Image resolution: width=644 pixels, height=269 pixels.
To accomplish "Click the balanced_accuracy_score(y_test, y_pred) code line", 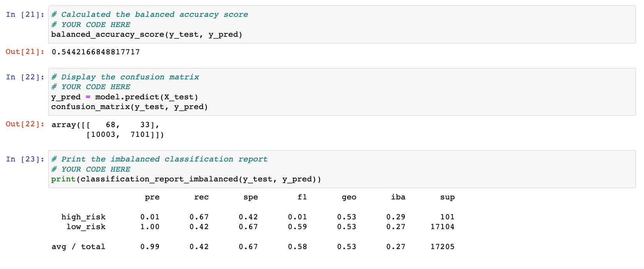I will click(147, 34).
